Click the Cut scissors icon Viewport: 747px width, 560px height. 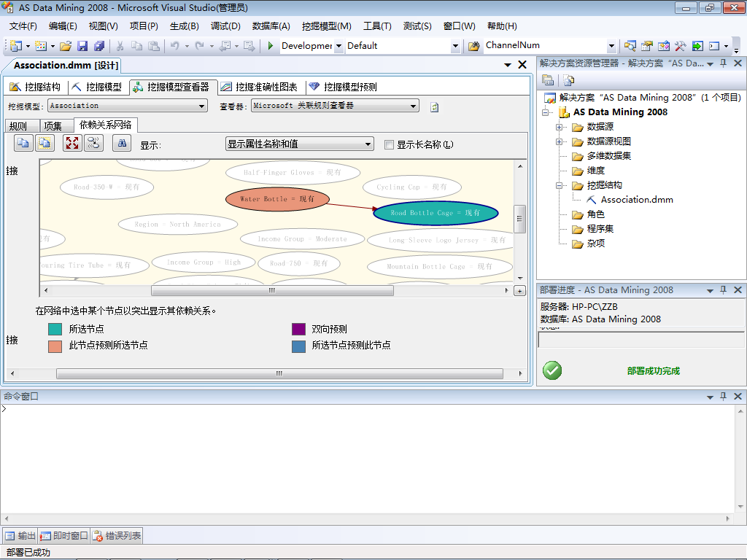120,46
